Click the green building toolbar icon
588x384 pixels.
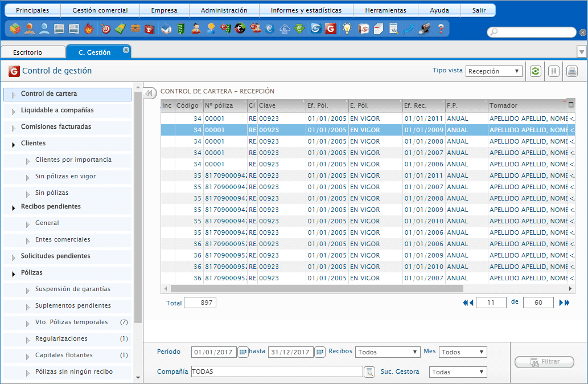point(181,28)
